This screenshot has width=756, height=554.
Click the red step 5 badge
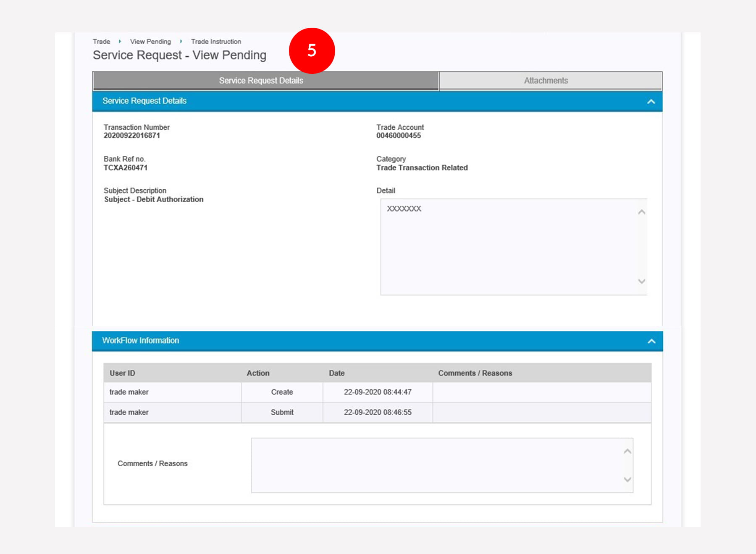point(312,50)
